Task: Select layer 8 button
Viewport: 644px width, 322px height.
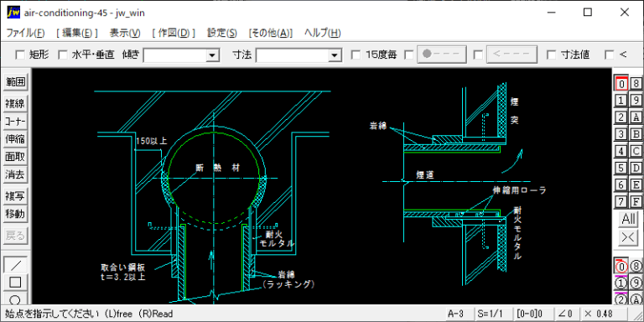Action: tap(636, 83)
